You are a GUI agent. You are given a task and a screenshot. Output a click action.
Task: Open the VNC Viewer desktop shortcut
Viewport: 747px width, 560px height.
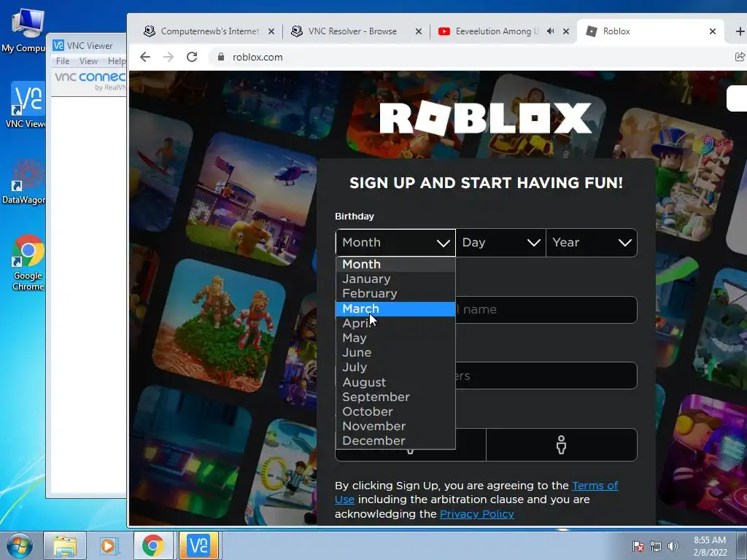tap(26, 105)
